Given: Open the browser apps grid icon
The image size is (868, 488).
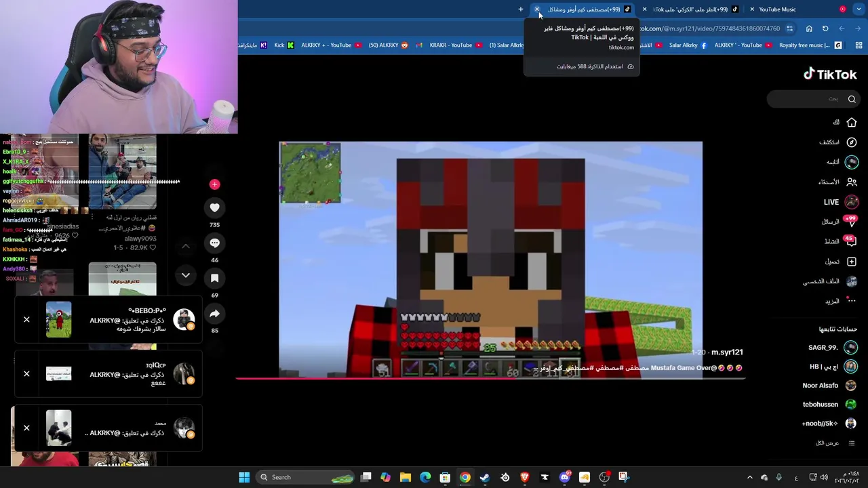Looking at the screenshot, I should coord(859,45).
